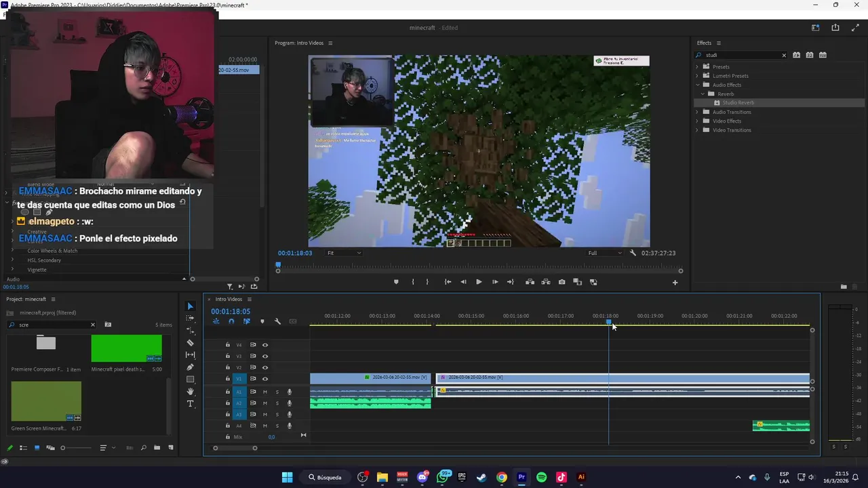Hide track V3 output eye
The image size is (868, 488).
(x=265, y=356)
